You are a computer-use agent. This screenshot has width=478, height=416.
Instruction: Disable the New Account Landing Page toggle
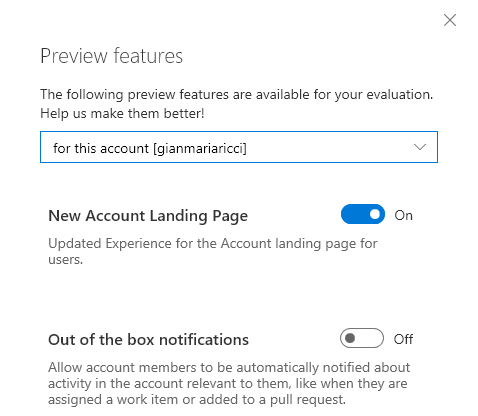click(363, 214)
